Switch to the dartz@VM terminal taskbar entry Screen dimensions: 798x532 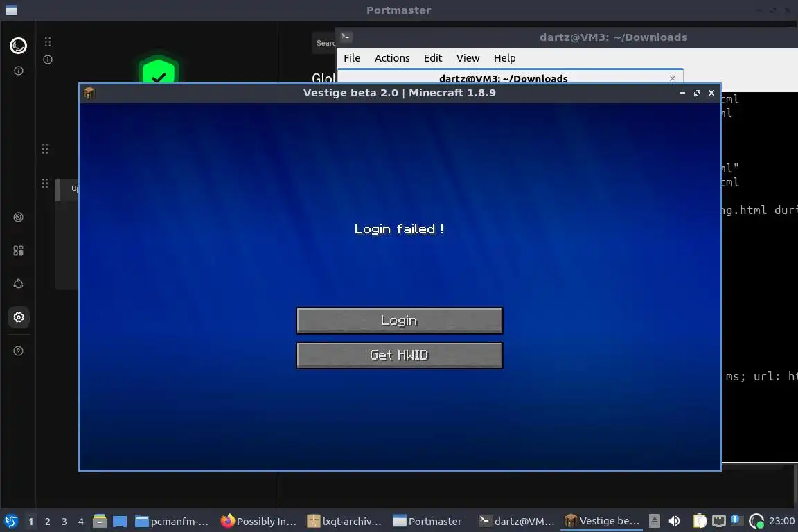click(517, 521)
